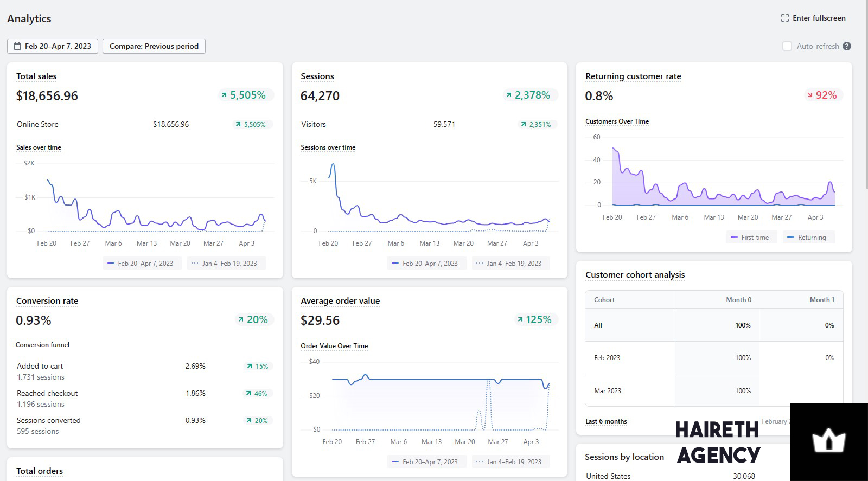
Task: Click the calendar icon on the date range button
Action: click(x=17, y=46)
